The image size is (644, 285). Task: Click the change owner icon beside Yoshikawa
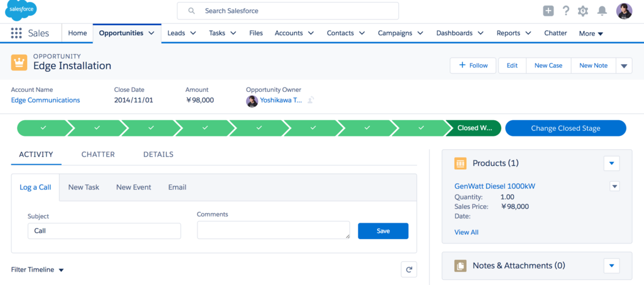coord(311,100)
